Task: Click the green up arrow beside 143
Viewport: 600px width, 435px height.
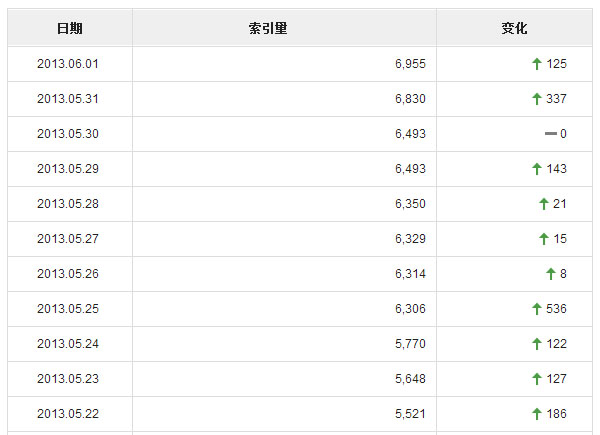Action: 537,169
